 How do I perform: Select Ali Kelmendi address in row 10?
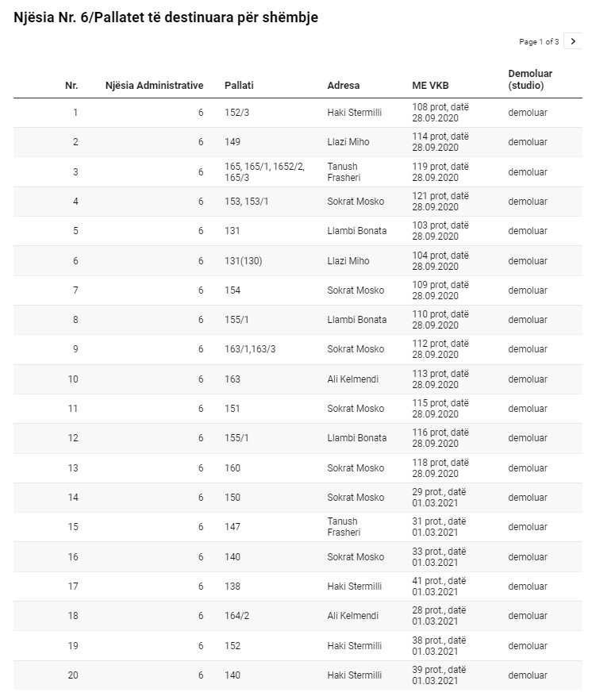point(352,379)
